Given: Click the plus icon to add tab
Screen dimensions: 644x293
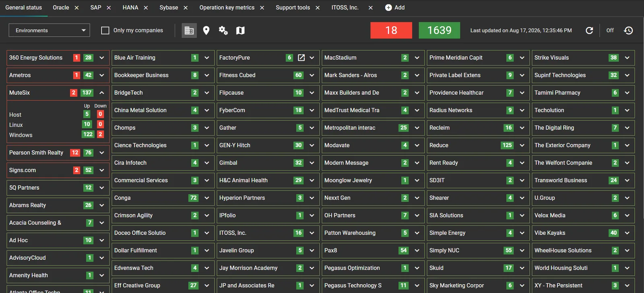Looking at the screenshot, I should [x=388, y=8].
